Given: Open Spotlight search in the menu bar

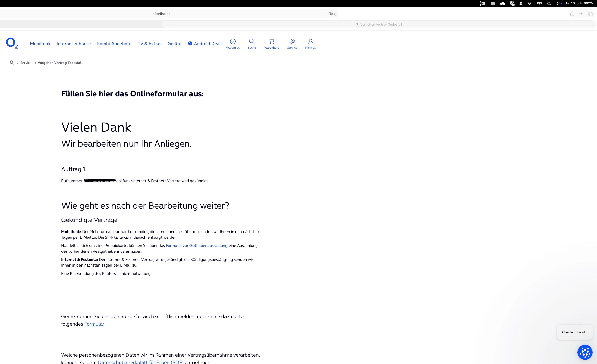Looking at the screenshot, I should (549, 3).
